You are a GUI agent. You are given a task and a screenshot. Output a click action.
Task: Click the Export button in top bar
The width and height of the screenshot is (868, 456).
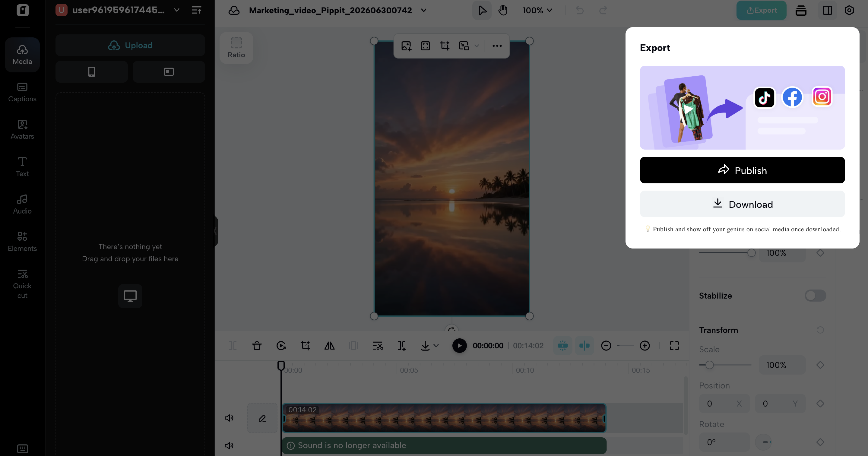(x=761, y=11)
